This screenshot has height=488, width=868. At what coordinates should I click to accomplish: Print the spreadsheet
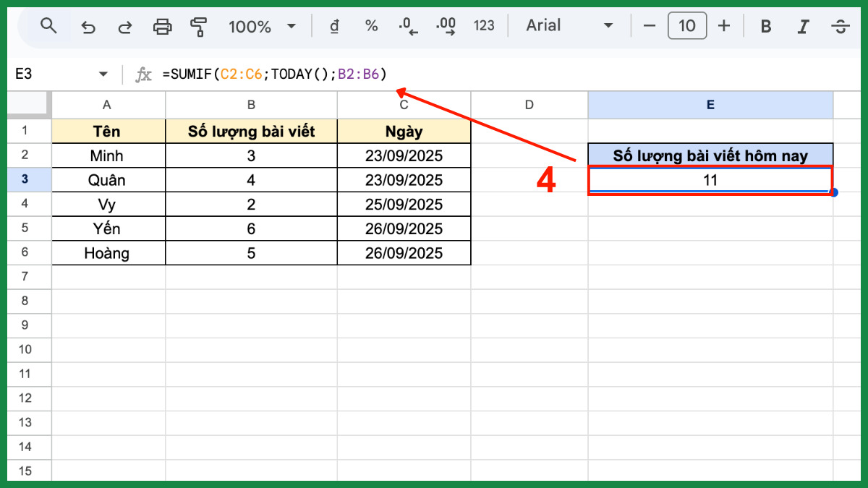(x=162, y=27)
